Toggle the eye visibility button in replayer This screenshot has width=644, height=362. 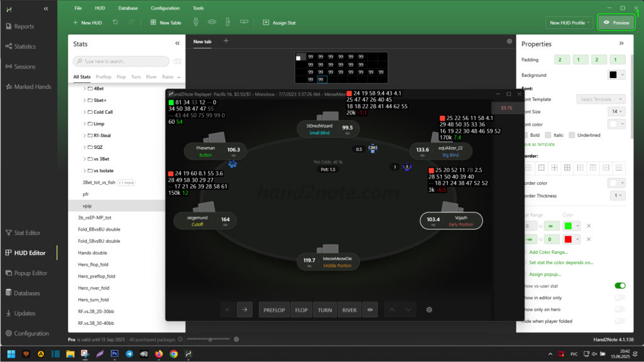[370, 310]
